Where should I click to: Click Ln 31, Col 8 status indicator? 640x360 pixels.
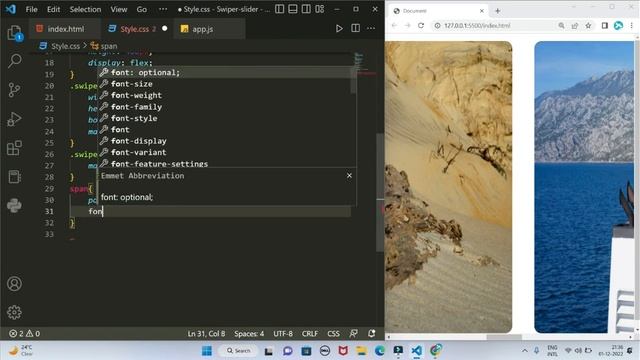[x=206, y=333]
